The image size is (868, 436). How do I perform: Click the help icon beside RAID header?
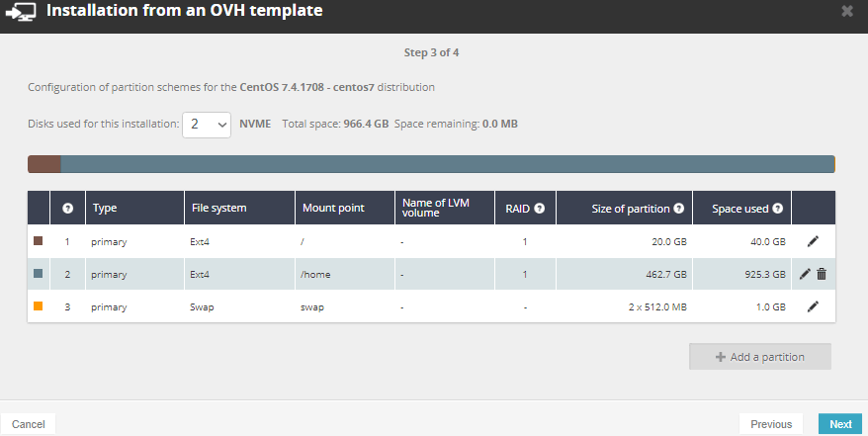coord(539,209)
